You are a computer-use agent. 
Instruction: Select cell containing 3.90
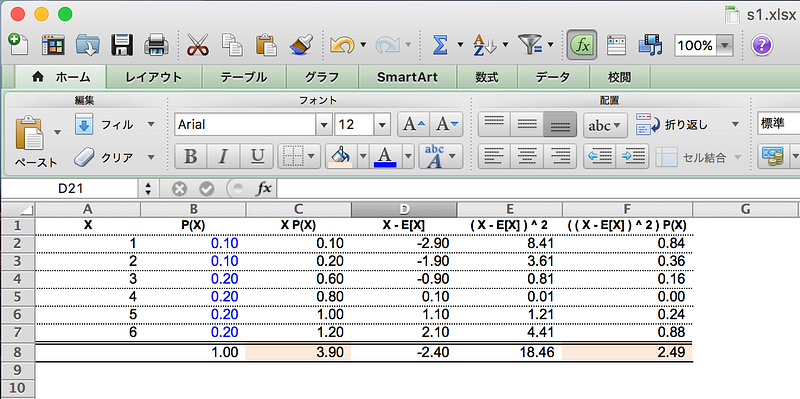coord(298,353)
